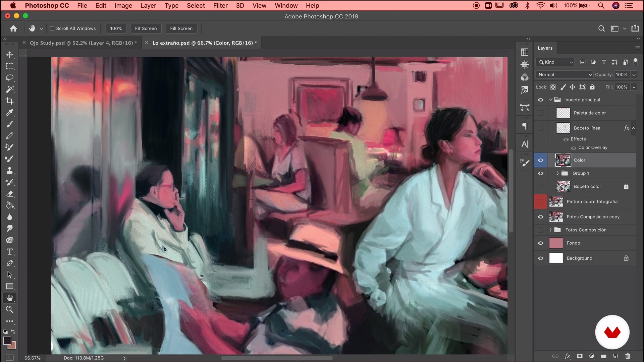The width and height of the screenshot is (644, 362).
Task: Hide the Background layer
Action: coord(540,258)
